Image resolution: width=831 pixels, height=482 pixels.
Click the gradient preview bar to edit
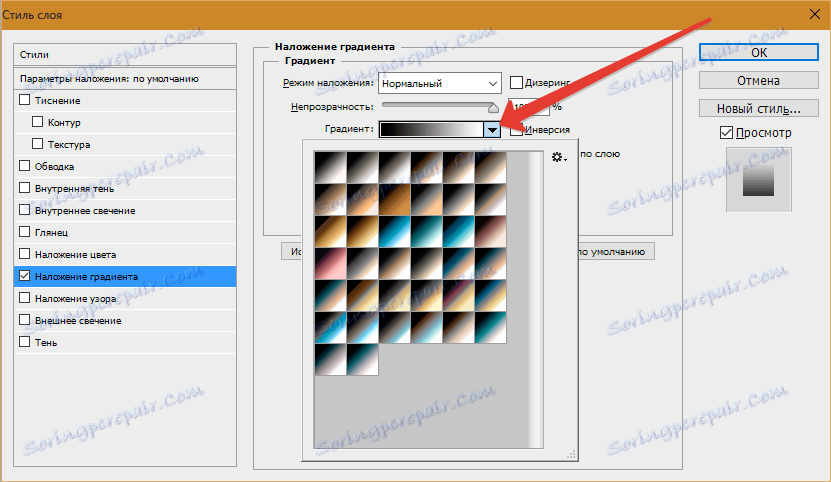[431, 129]
